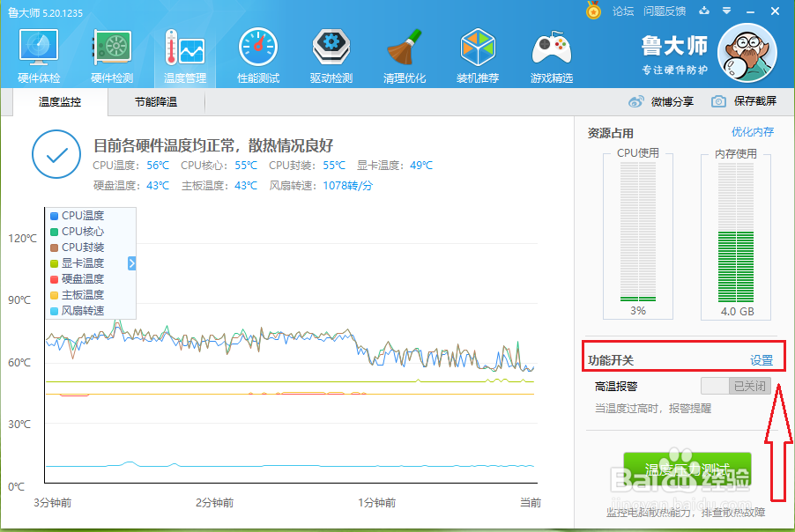Click the blue checkmark status circle

point(56,154)
